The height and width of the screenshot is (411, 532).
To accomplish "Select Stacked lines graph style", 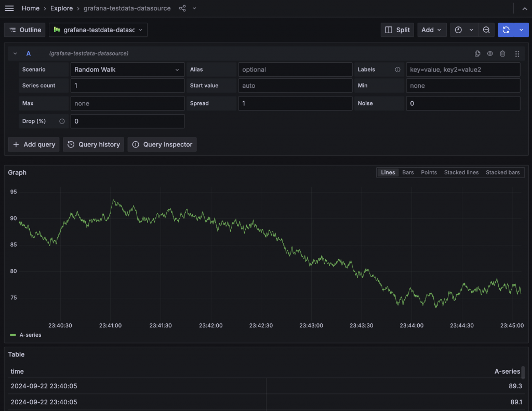I will tap(461, 172).
